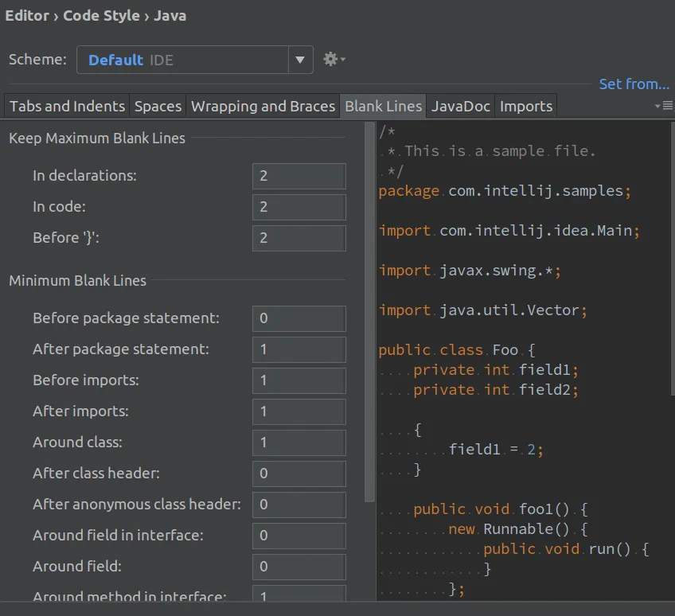
Task: Click 'This is a sample file.' comment
Action: tap(500, 151)
